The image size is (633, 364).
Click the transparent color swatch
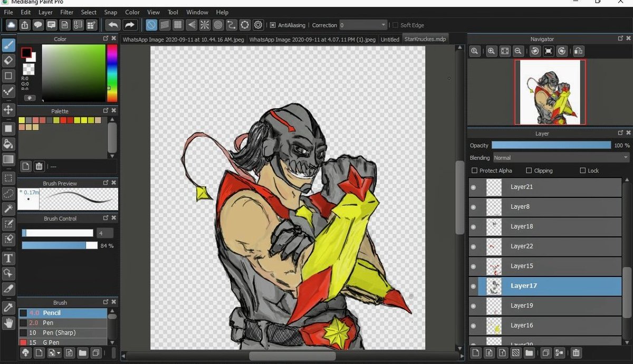point(30,69)
